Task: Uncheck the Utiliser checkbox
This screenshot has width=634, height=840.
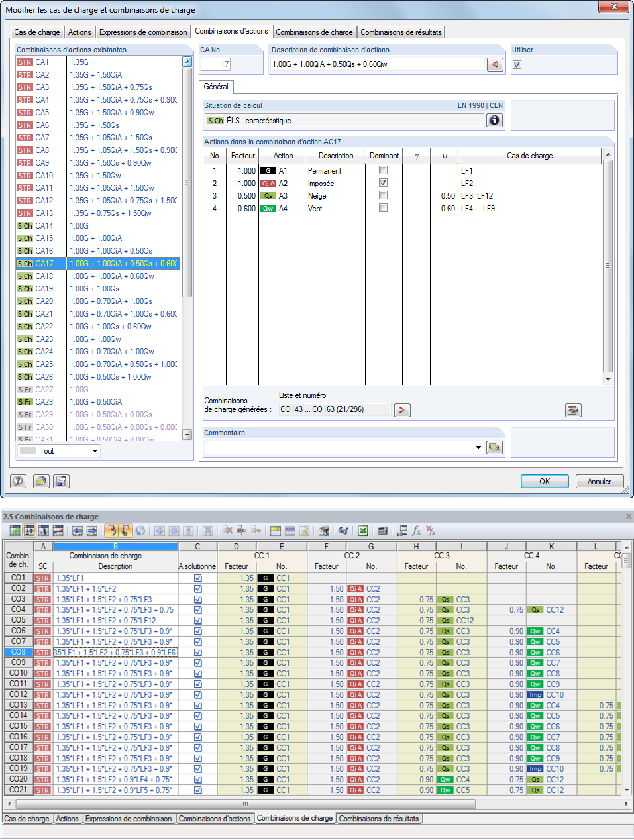Action: 516,64
